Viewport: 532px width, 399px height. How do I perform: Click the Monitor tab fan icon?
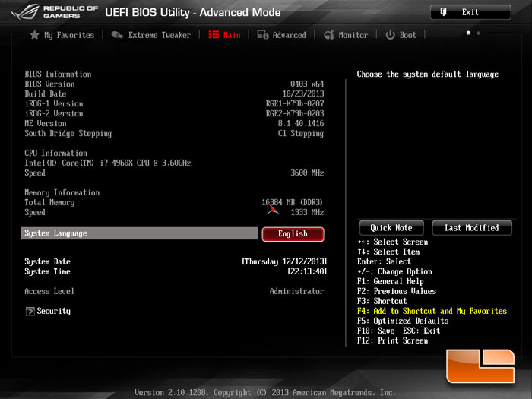pyautogui.click(x=329, y=35)
